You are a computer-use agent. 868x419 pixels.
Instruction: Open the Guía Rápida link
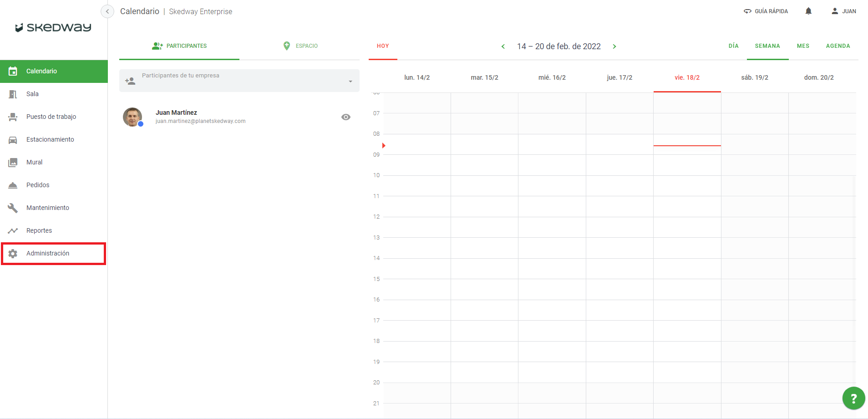click(766, 11)
